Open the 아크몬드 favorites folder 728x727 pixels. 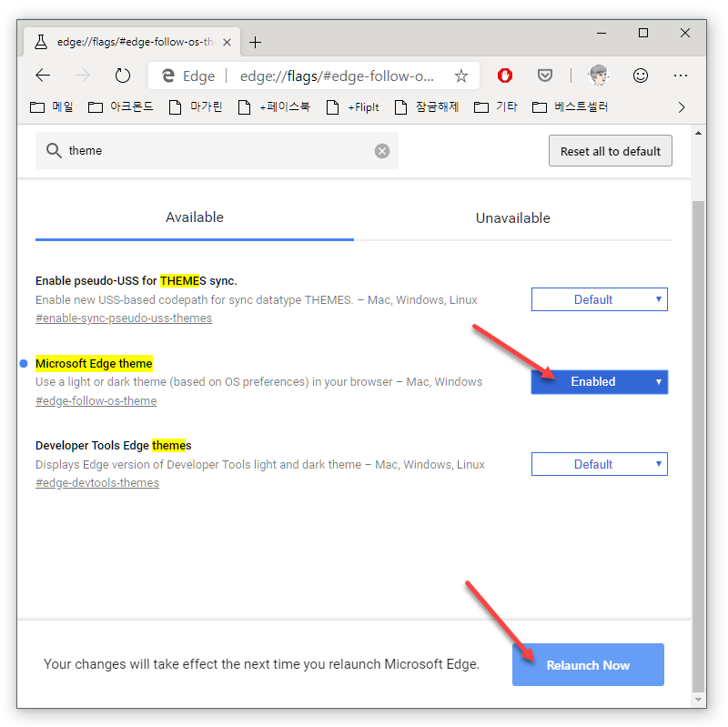point(121,107)
